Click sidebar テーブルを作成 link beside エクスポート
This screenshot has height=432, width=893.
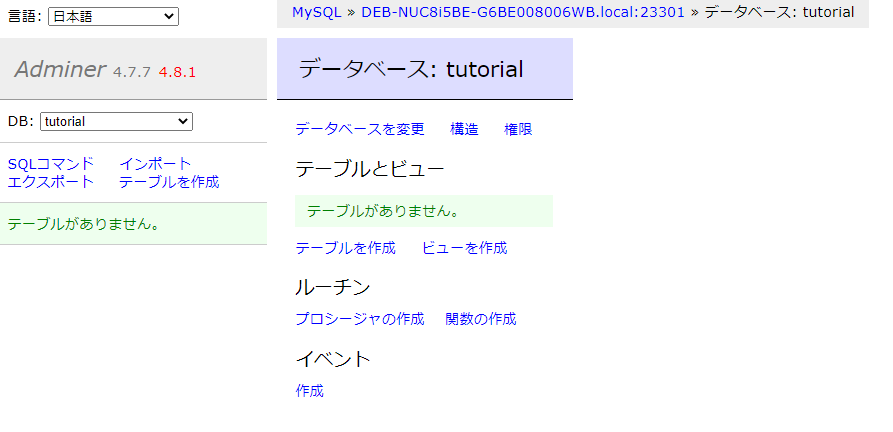pos(169,182)
